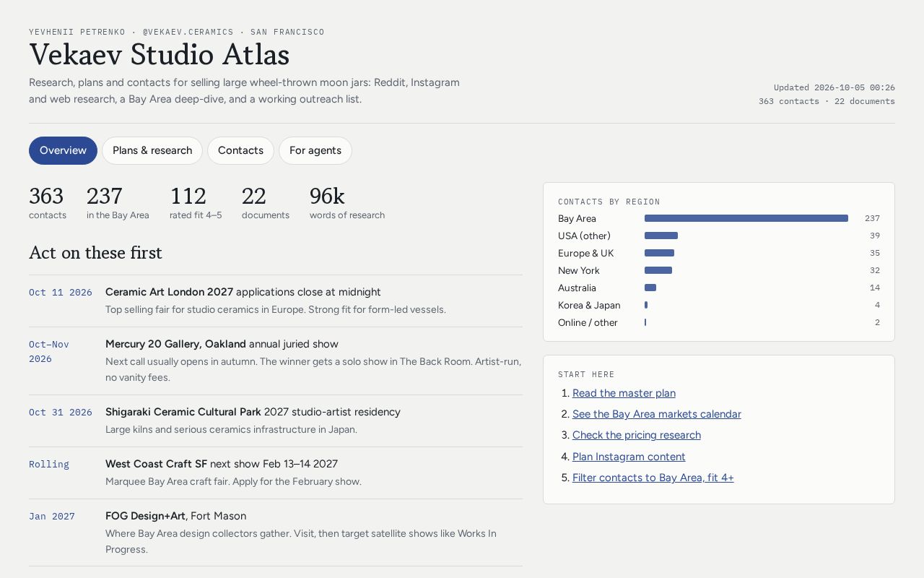Image resolution: width=924 pixels, height=578 pixels.
Task: Click the Europe & UK region bar
Action: pyautogui.click(x=659, y=253)
